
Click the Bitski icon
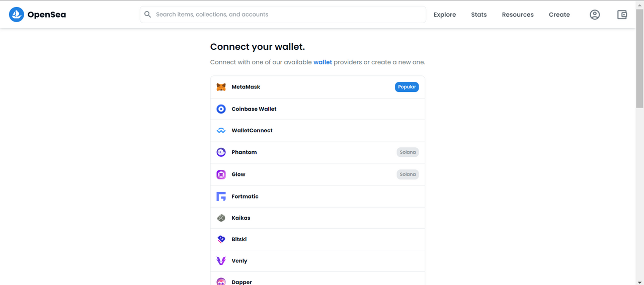(x=221, y=239)
